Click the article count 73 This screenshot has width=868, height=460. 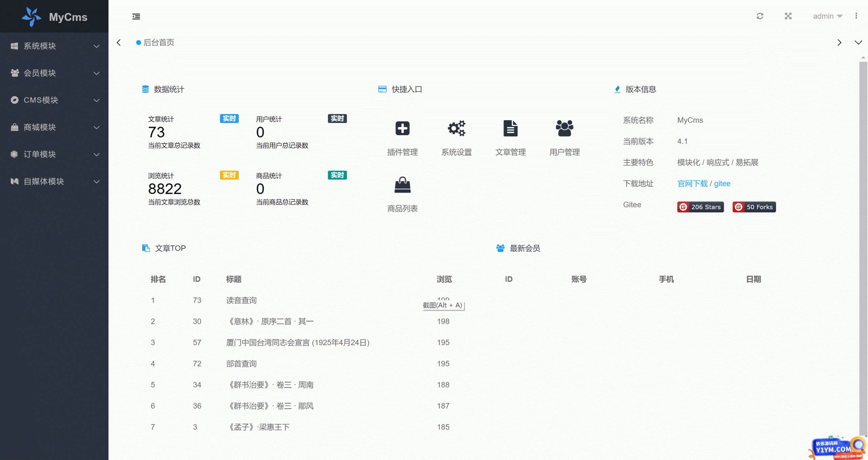point(156,132)
